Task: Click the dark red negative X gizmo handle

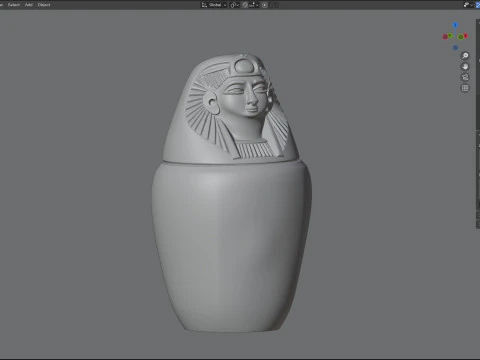Action: click(445, 37)
